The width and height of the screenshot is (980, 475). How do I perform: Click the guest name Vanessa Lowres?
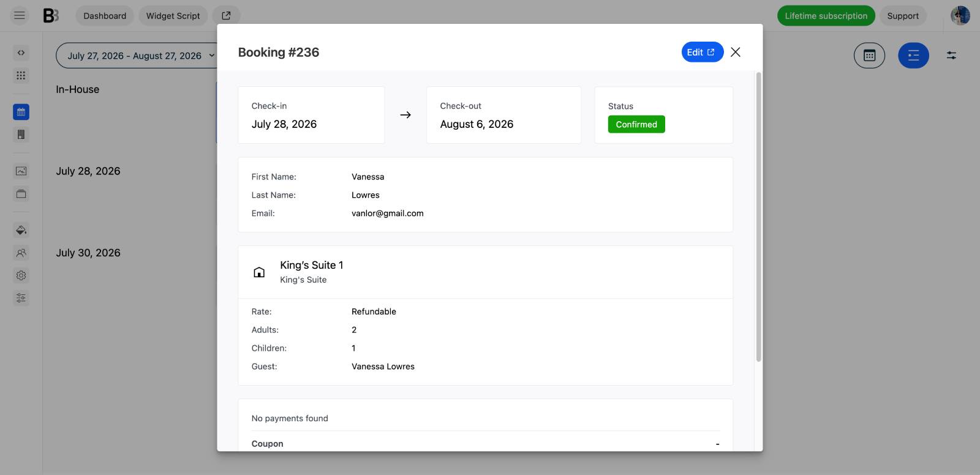click(x=383, y=367)
